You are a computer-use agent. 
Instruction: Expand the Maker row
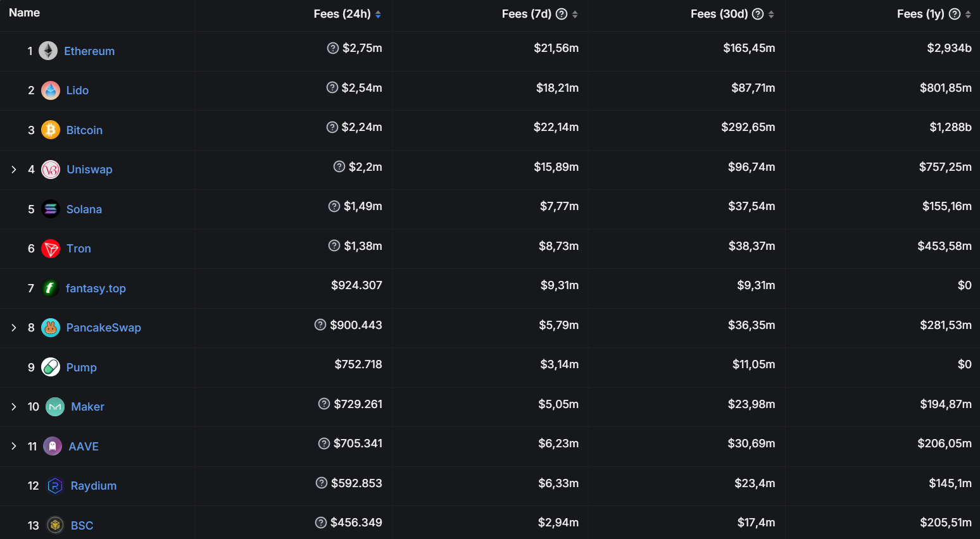tap(14, 407)
